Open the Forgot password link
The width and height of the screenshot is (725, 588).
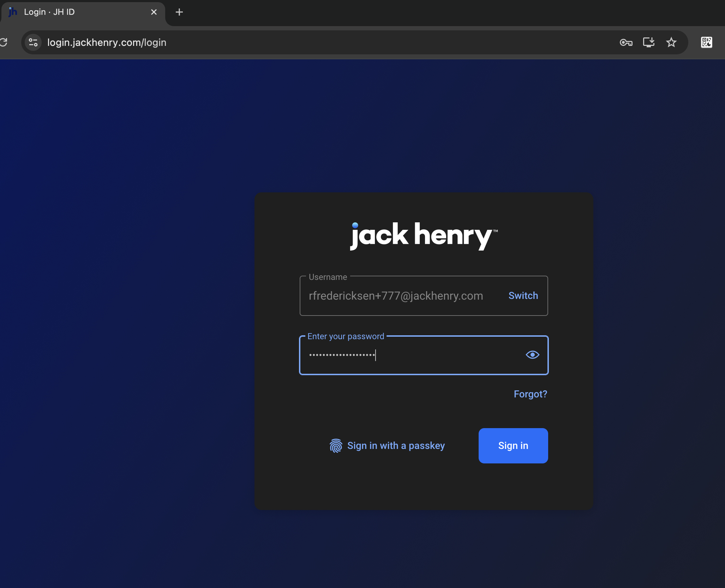pyautogui.click(x=530, y=394)
